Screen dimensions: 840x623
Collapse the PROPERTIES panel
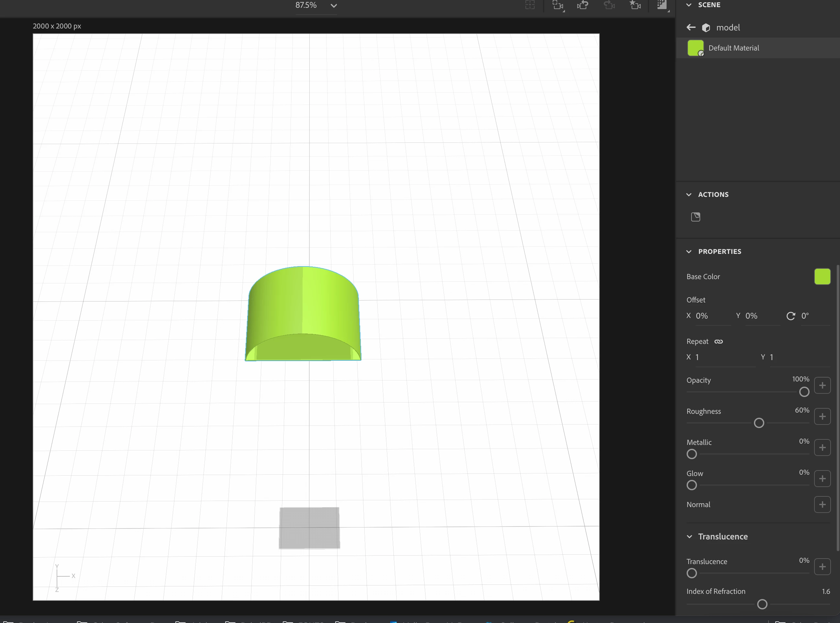pyautogui.click(x=689, y=252)
